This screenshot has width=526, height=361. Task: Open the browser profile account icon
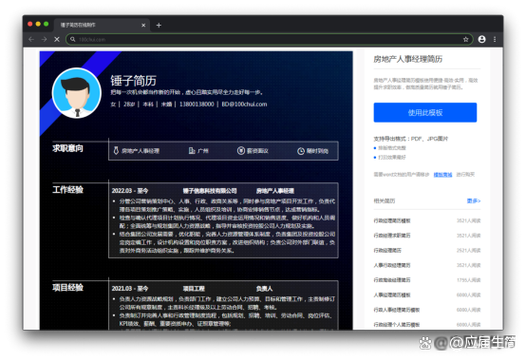click(482, 39)
